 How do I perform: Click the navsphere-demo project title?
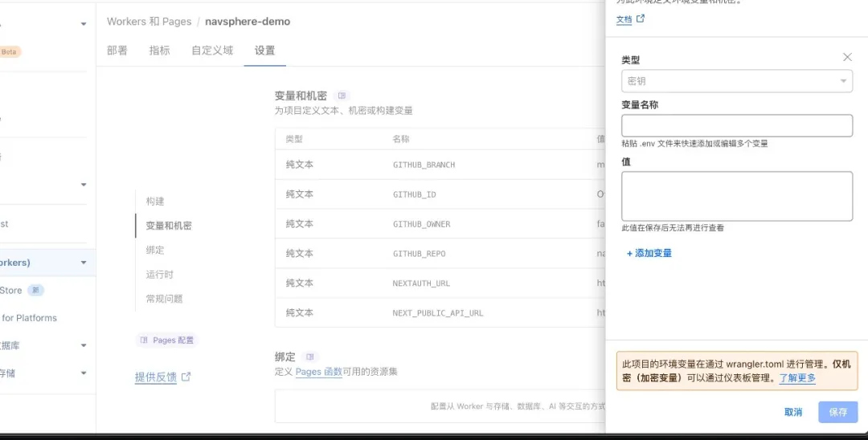coord(248,22)
